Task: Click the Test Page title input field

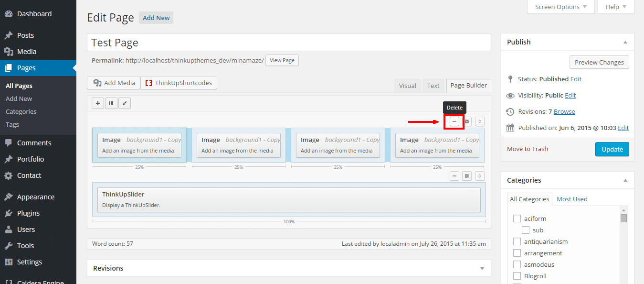Action: click(x=289, y=43)
